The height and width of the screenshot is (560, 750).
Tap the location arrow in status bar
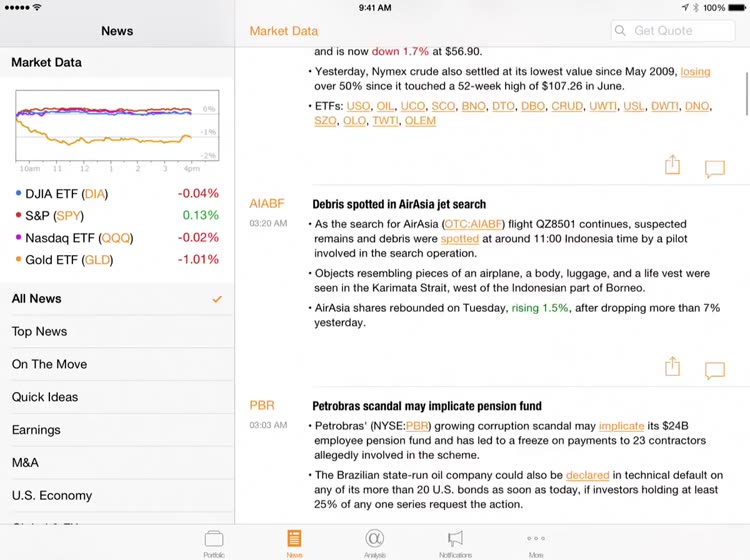coord(685,8)
